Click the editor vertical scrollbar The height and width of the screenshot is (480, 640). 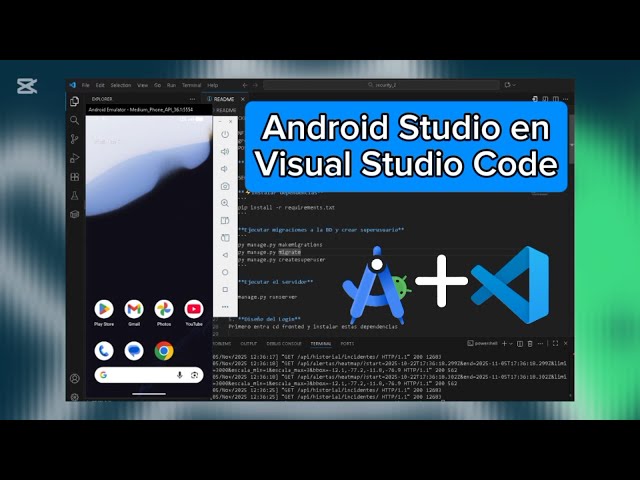pos(572,139)
